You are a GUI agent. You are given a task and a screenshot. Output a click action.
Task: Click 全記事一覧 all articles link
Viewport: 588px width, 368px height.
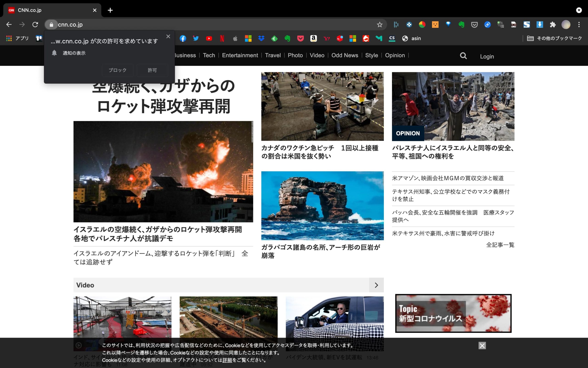point(500,245)
